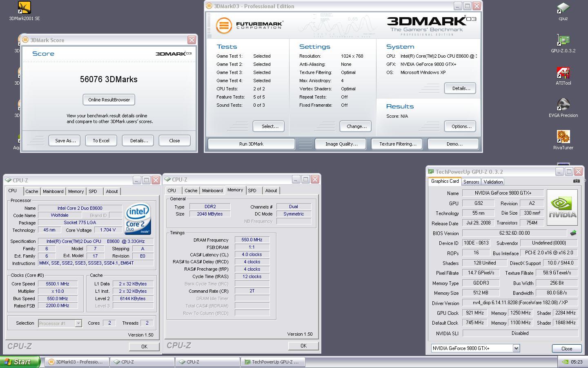Open the Sensors tab in GPU-Z
Screen dimensions: 588x368
[471, 182]
